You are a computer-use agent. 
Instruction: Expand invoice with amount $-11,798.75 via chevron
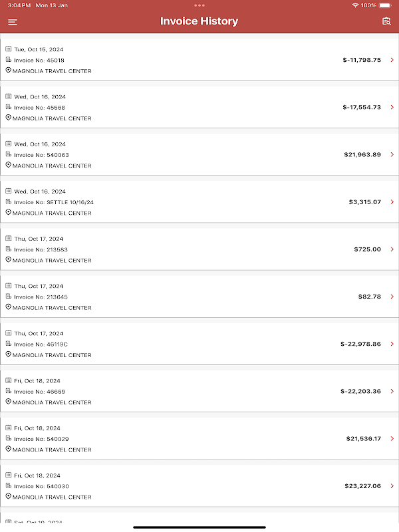point(392,60)
